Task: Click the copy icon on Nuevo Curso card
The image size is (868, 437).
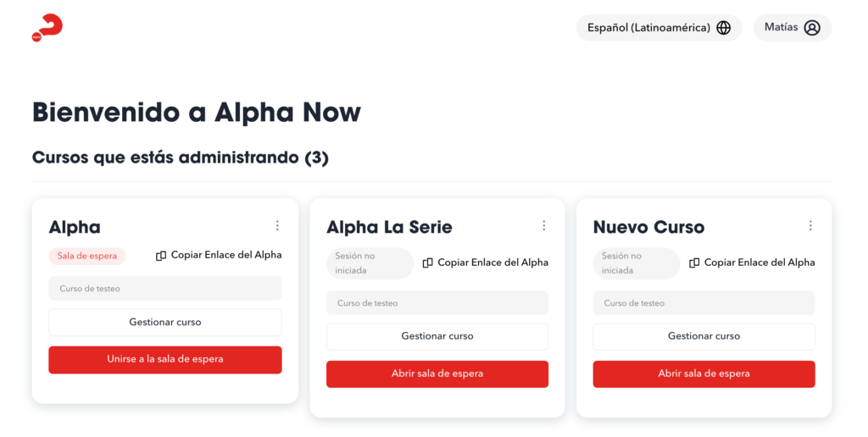Action: coord(694,263)
